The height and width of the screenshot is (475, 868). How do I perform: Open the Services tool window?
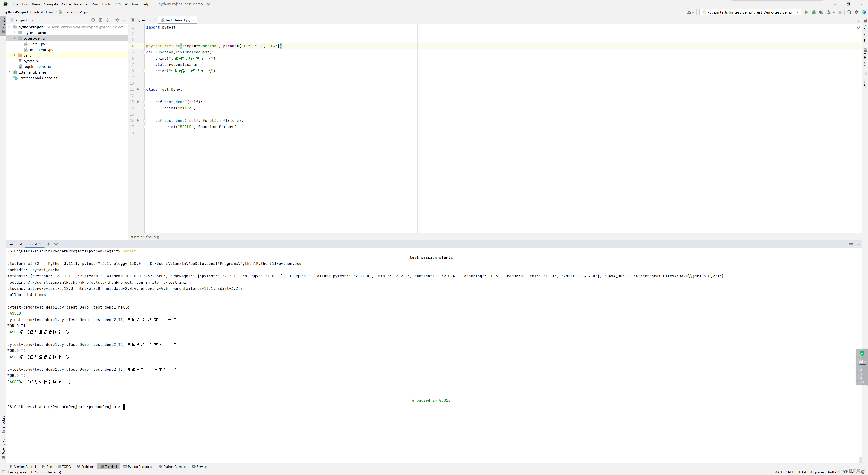pyautogui.click(x=200, y=467)
